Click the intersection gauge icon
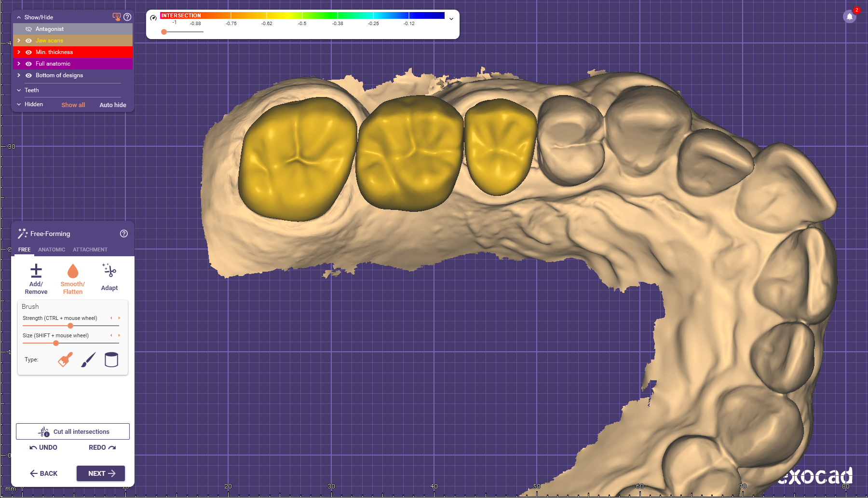 [x=153, y=18]
